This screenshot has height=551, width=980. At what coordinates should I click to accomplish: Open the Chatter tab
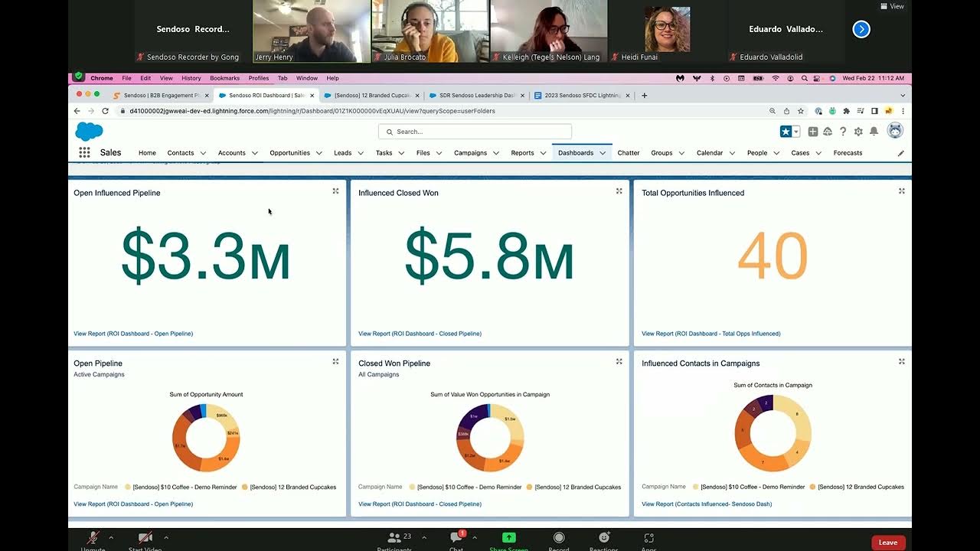(629, 153)
